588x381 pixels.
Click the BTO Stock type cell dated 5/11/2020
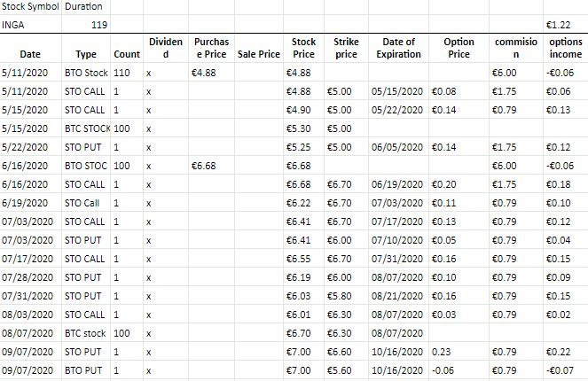(86, 73)
